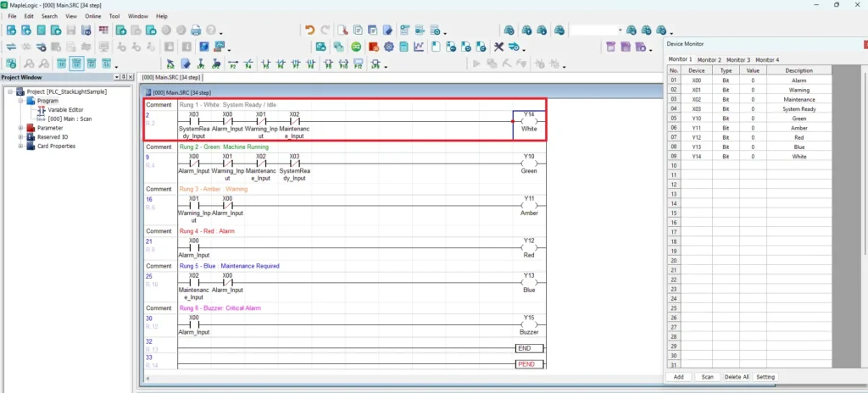Open the Window menu
Image resolution: width=868 pixels, height=393 pixels.
click(x=138, y=16)
